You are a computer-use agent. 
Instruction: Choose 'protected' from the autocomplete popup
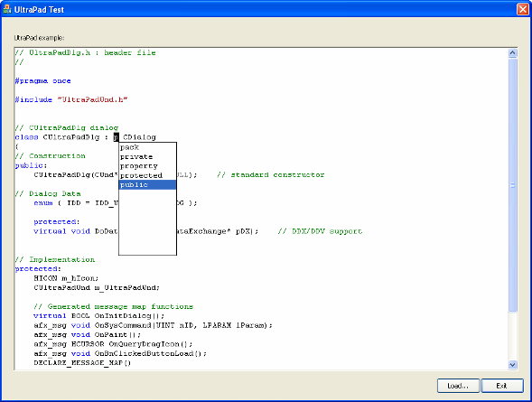point(147,175)
